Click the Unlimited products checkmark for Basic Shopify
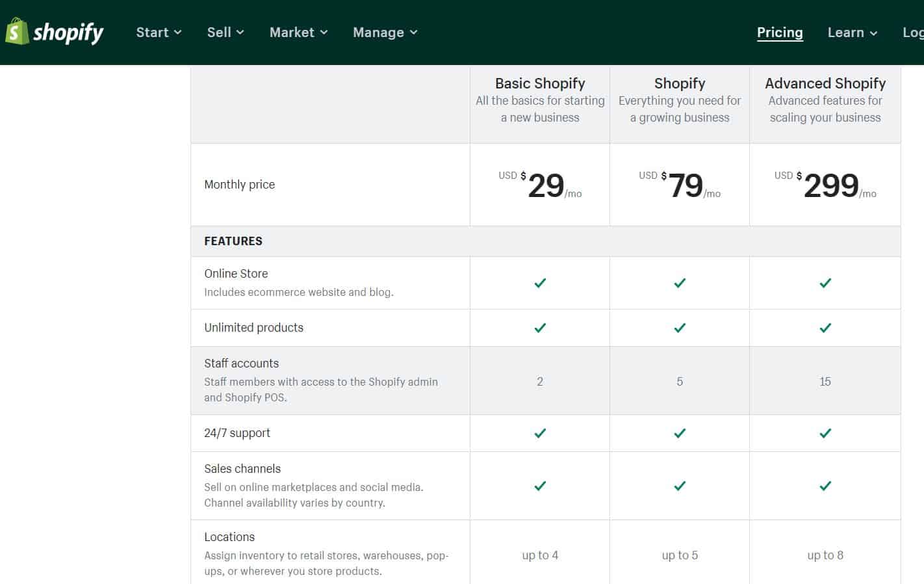 (x=540, y=328)
